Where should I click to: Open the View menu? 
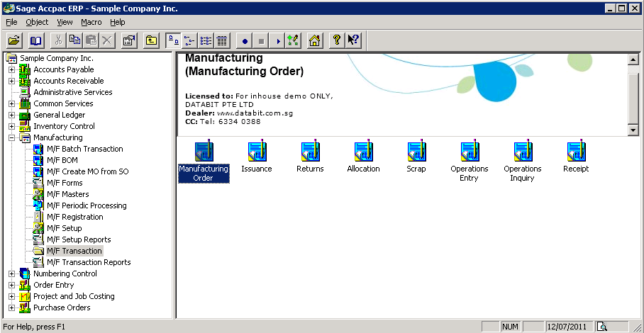[x=65, y=22]
